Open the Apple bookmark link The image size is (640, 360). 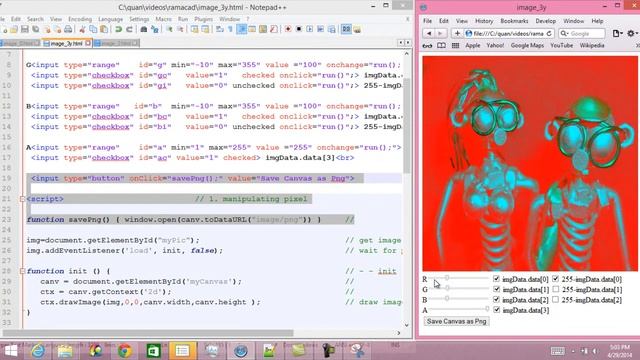tap(473, 46)
